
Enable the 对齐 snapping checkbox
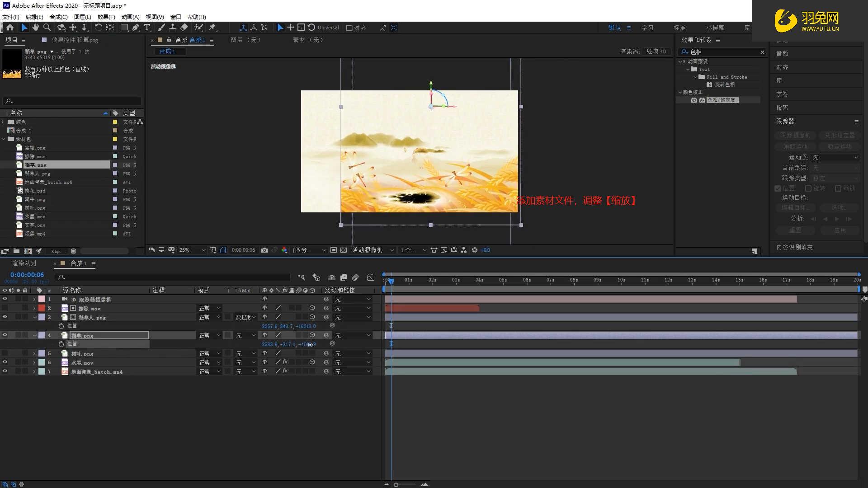coord(349,28)
